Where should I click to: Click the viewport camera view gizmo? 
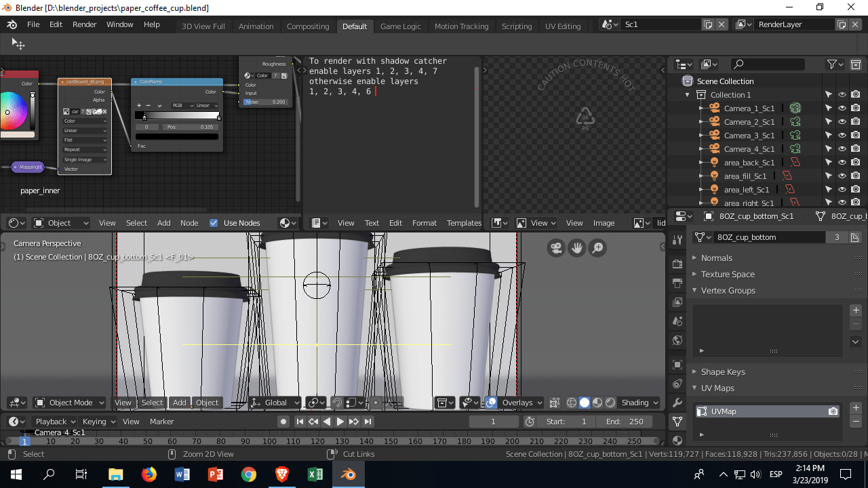pyautogui.click(x=555, y=248)
